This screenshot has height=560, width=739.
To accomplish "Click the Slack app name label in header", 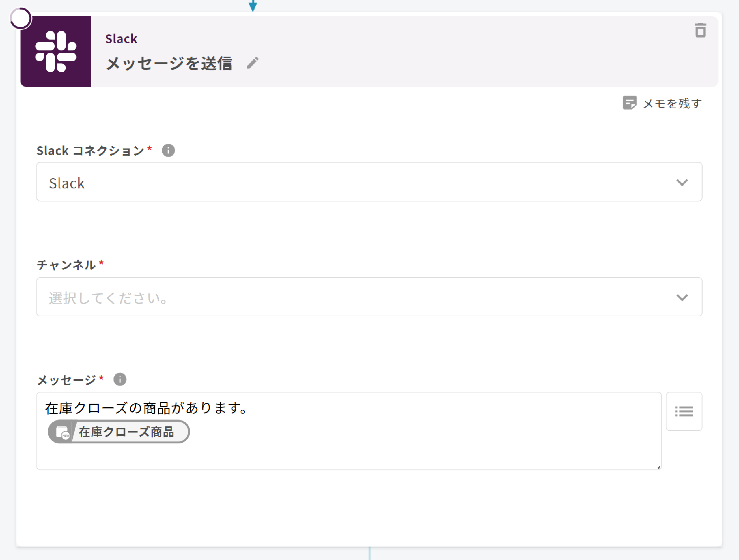I will click(121, 39).
